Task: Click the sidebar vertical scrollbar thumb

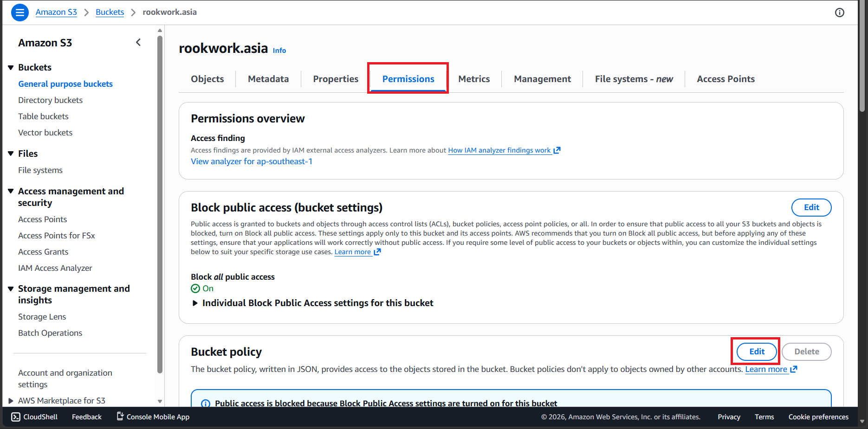Action: [160, 204]
